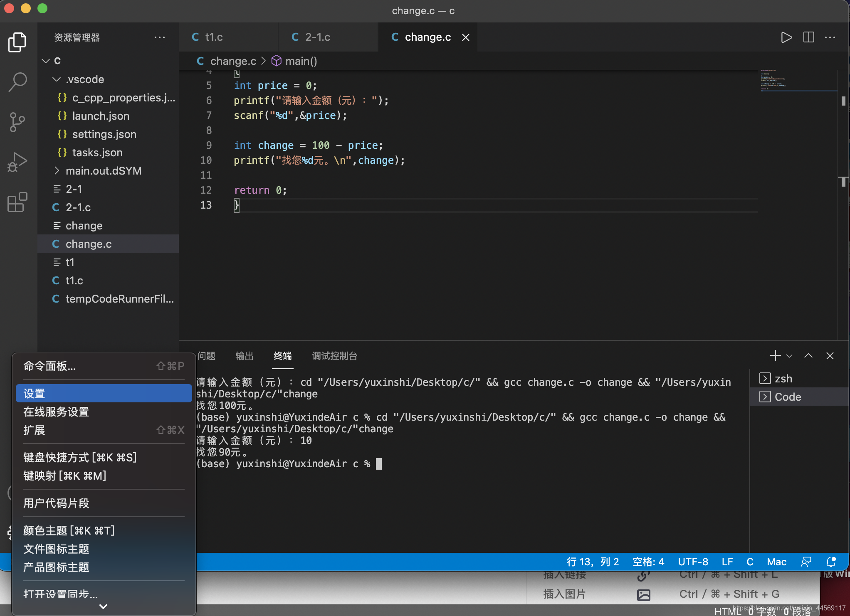Screen dimensions: 850x616
Task: Select the 终端 panel tab
Action: [x=283, y=356]
